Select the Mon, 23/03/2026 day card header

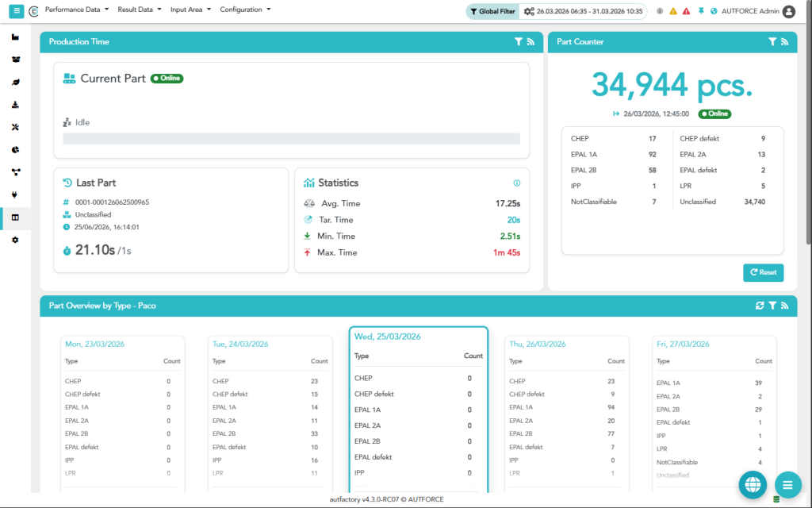coord(95,344)
